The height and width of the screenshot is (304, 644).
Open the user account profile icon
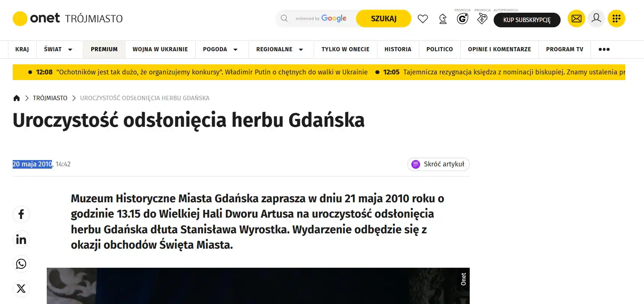coord(596,18)
